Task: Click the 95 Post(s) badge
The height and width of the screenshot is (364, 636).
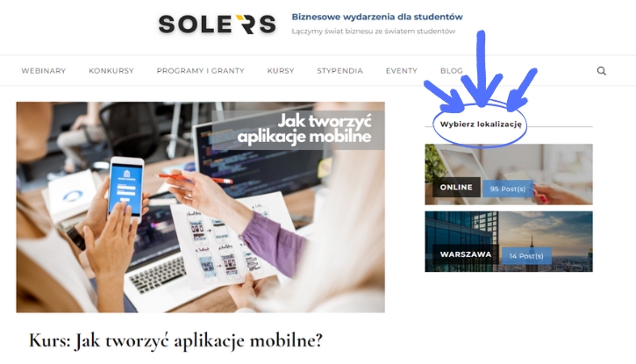Action: [508, 189]
